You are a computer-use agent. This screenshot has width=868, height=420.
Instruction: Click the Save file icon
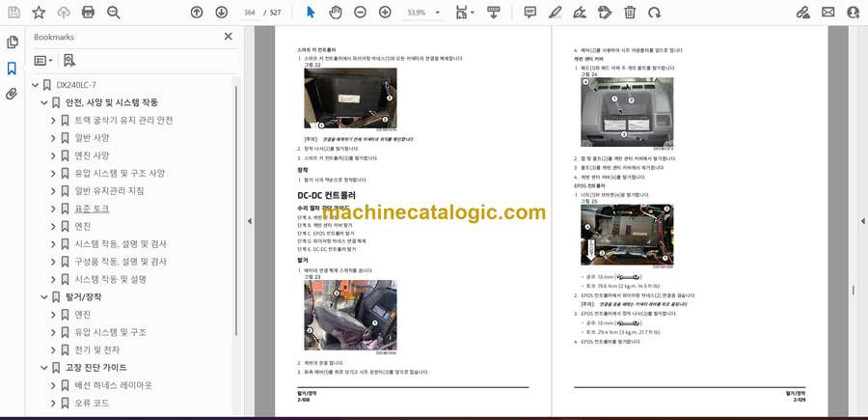coord(14,13)
